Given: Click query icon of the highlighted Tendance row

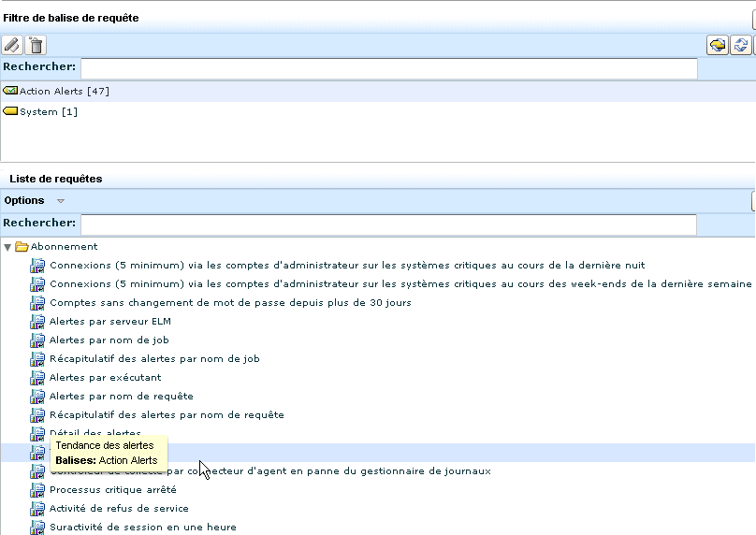Looking at the screenshot, I should [x=37, y=453].
